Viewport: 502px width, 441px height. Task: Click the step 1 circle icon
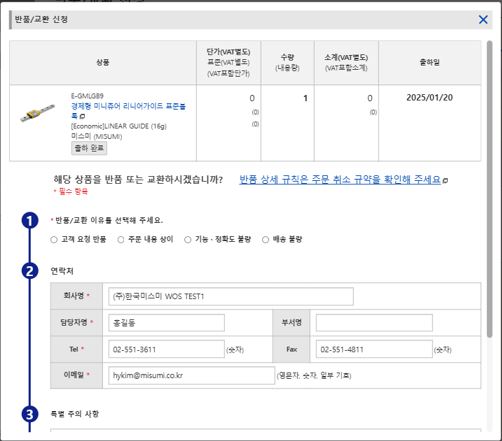(x=30, y=221)
